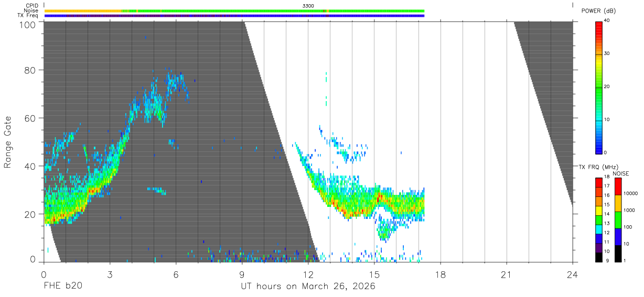Viewport: 644px width, 297px height.
Task: Click the Noise row label above the plot
Action: 31,10
